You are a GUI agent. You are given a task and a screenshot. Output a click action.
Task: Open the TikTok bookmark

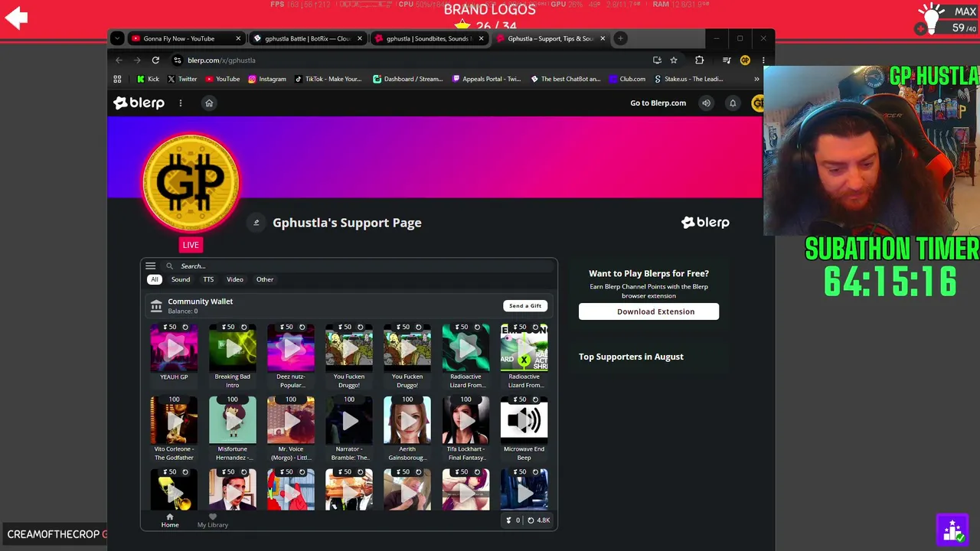tap(328, 79)
